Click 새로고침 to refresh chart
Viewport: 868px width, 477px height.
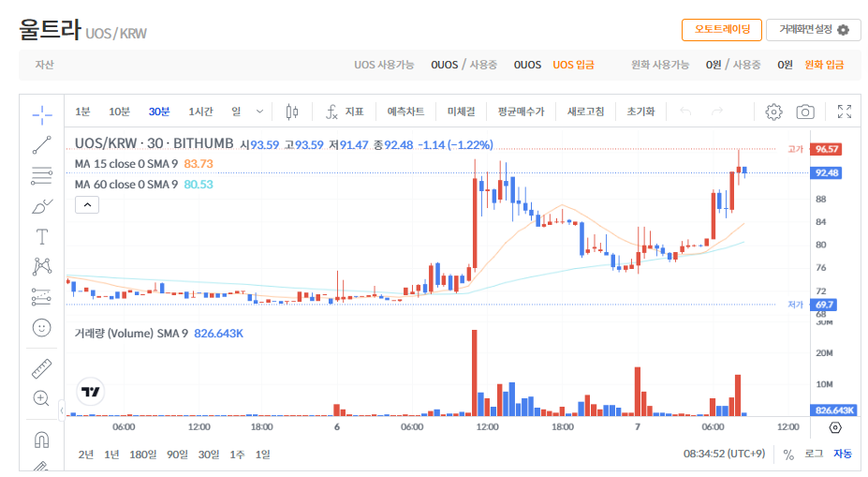(x=585, y=112)
